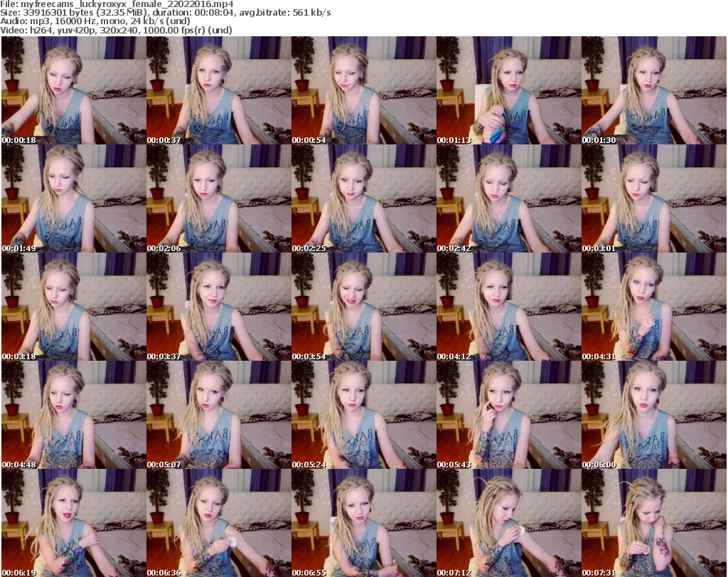Viewport: 728px width, 577px height.
Task: Choose the thumbnail with timestamp 00:06:19
Action: pyautogui.click(x=74, y=523)
